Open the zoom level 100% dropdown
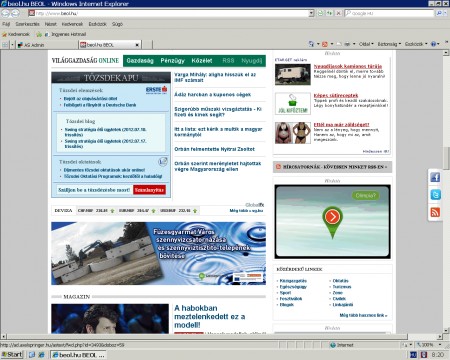Screen dimensions: 450x360 click(429, 345)
